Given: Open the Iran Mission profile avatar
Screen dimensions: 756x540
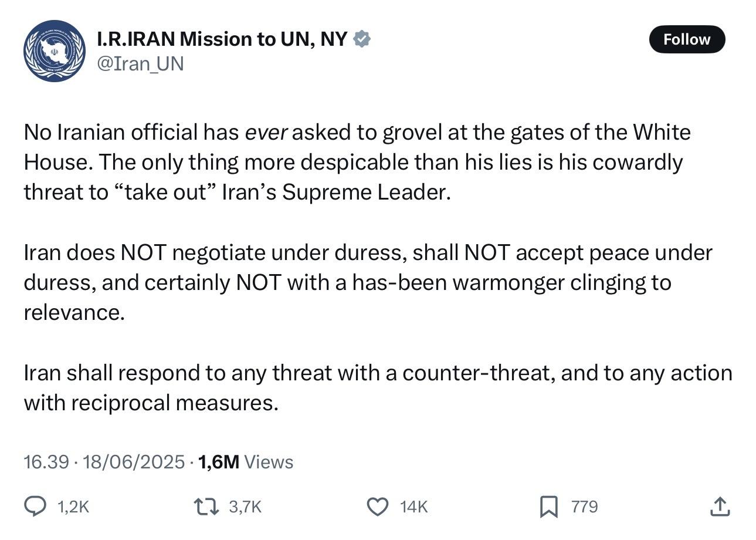Looking at the screenshot, I should tap(55, 51).
